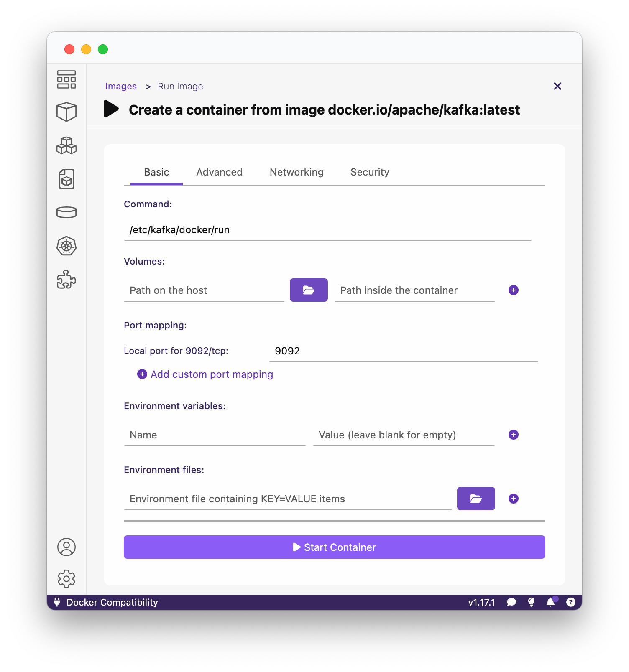Focus the local port 9092 field

point(404,351)
